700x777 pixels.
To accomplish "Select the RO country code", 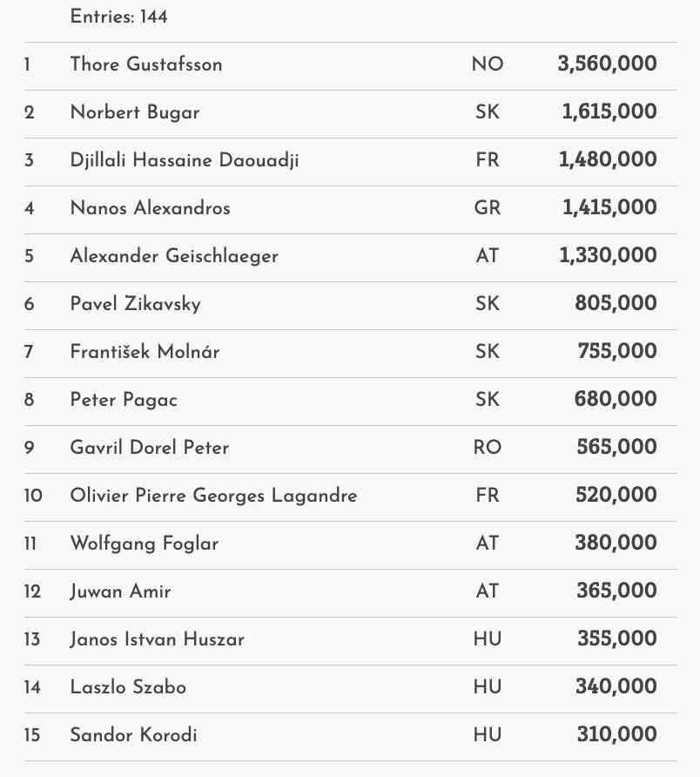I will coord(488,448).
